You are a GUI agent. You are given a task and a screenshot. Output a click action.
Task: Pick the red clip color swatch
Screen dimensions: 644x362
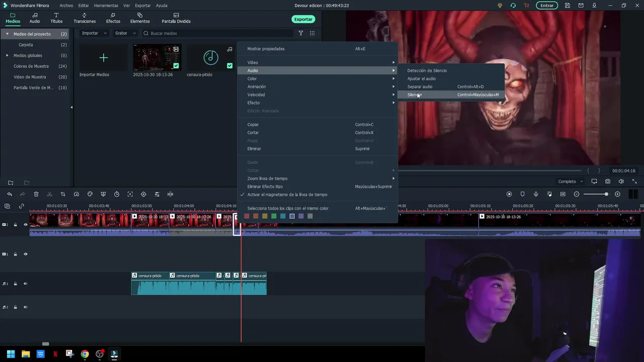click(247, 216)
